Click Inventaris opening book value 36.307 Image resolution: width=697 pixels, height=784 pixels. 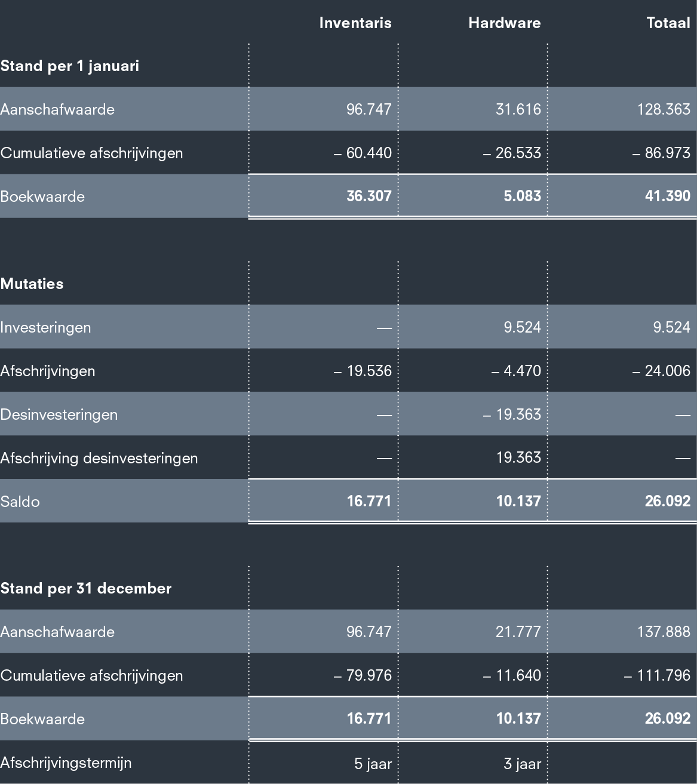tap(369, 196)
